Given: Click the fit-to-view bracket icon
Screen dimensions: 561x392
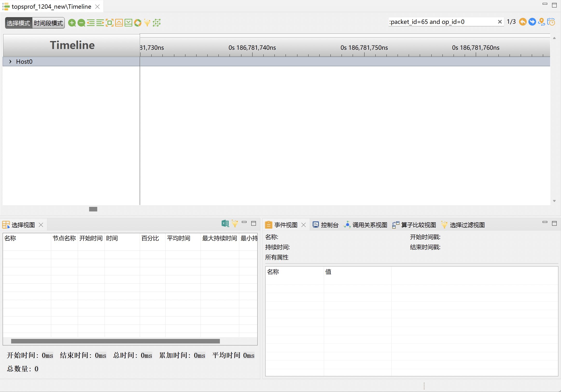Looking at the screenshot, I should click(x=109, y=23).
